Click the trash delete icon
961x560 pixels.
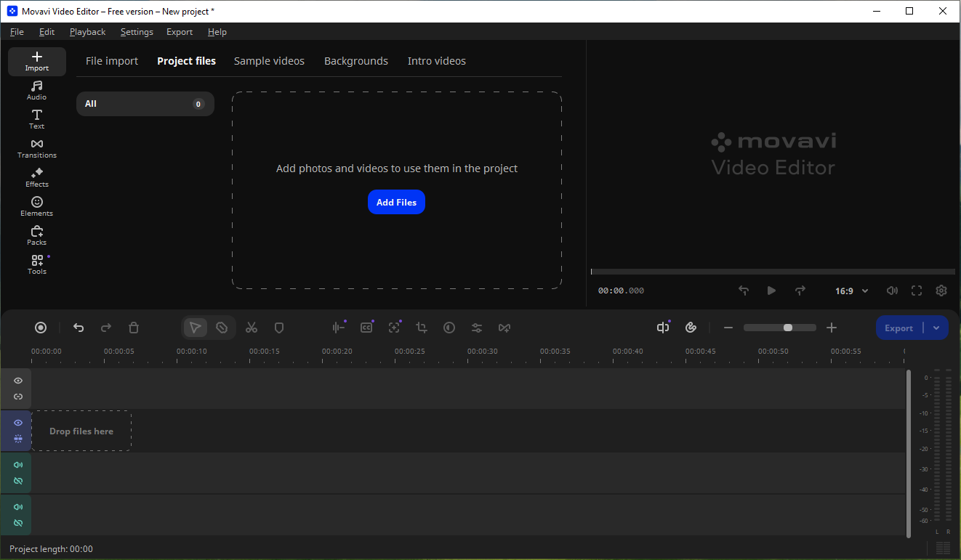(x=134, y=328)
